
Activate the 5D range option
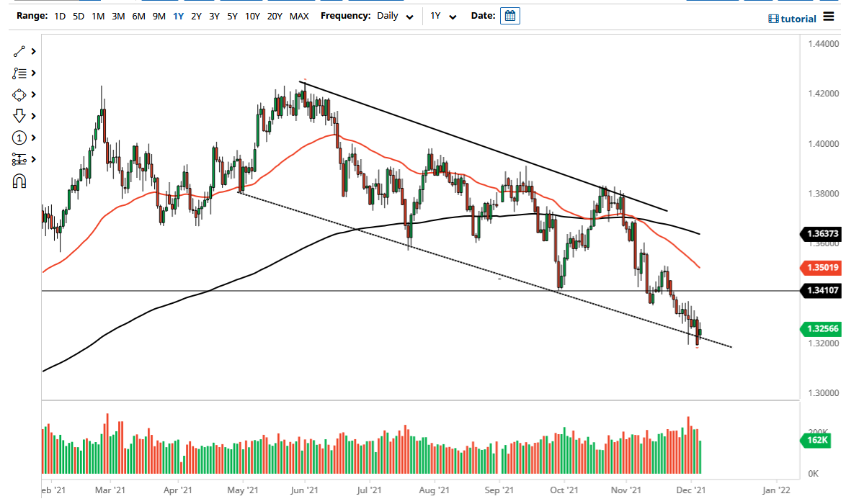(78, 15)
